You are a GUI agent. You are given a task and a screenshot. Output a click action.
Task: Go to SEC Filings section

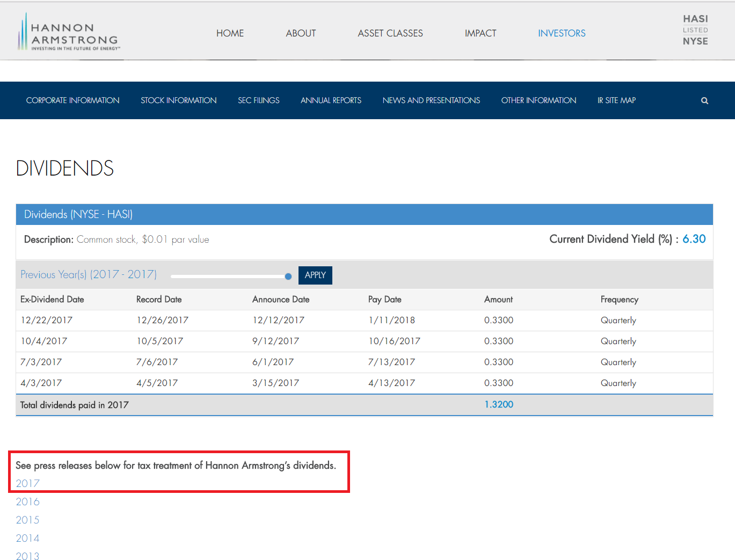click(x=259, y=100)
